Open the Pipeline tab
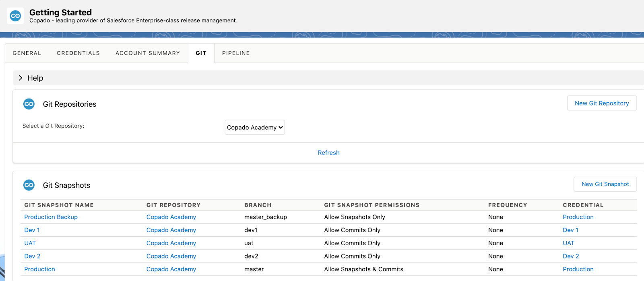The width and height of the screenshot is (644, 281). point(236,53)
